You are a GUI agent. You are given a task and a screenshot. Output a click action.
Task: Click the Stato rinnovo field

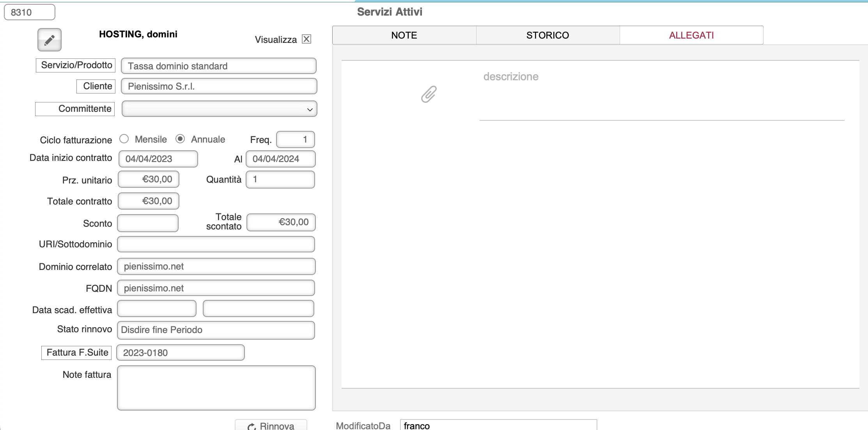(x=216, y=330)
